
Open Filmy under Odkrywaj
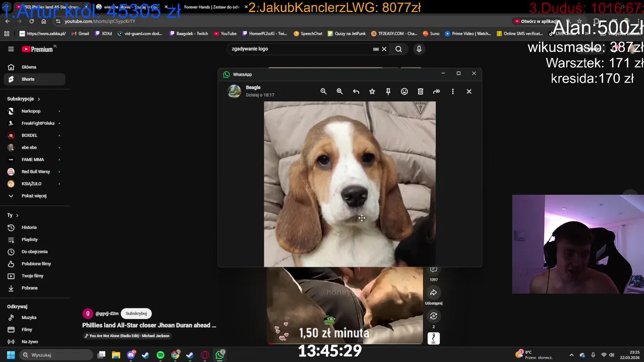pos(34,329)
